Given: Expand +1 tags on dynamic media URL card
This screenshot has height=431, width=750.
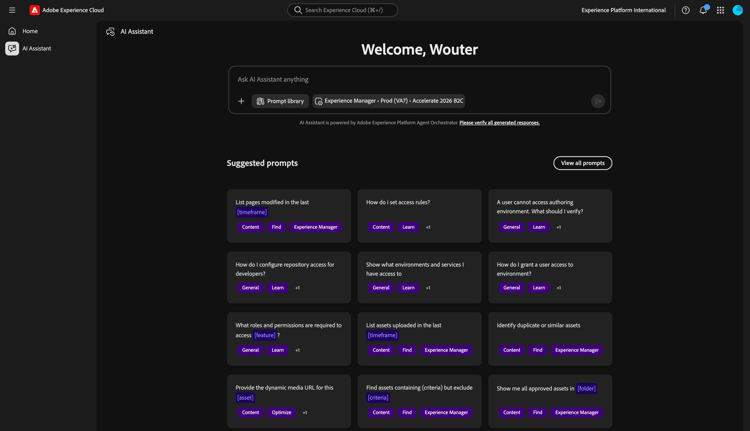Looking at the screenshot, I should pyautogui.click(x=305, y=412).
